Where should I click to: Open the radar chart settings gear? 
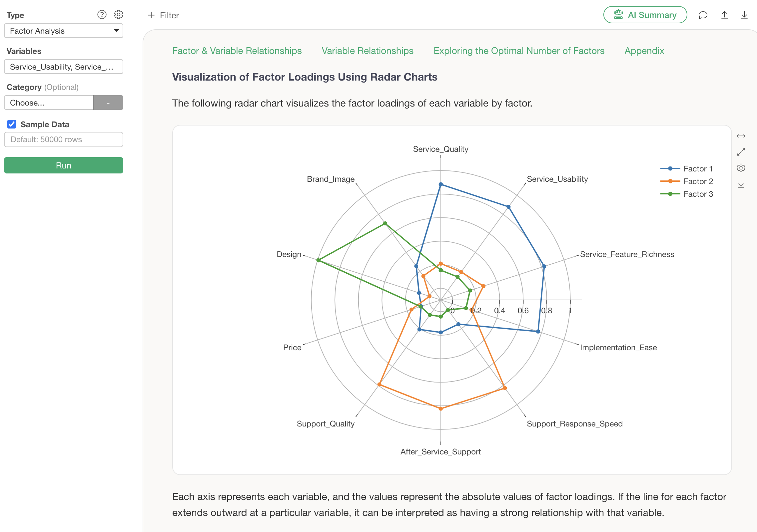click(x=741, y=168)
